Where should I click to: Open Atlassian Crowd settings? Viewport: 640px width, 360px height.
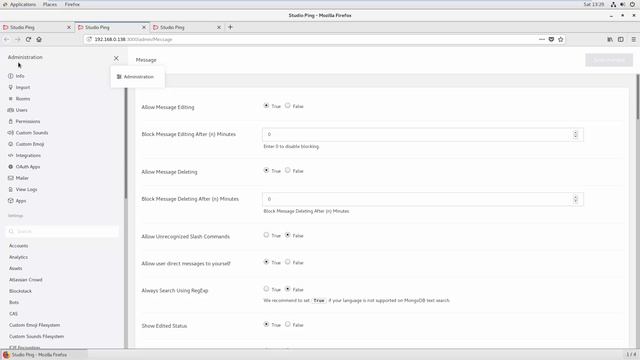(x=26, y=280)
